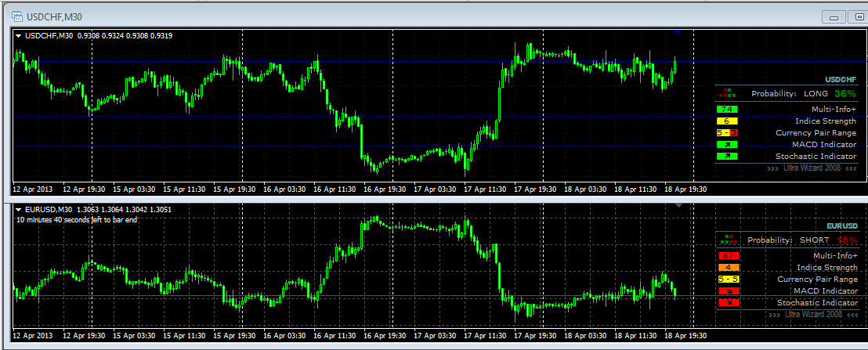Click EURUSD panel Indice Strength label

pos(827,268)
